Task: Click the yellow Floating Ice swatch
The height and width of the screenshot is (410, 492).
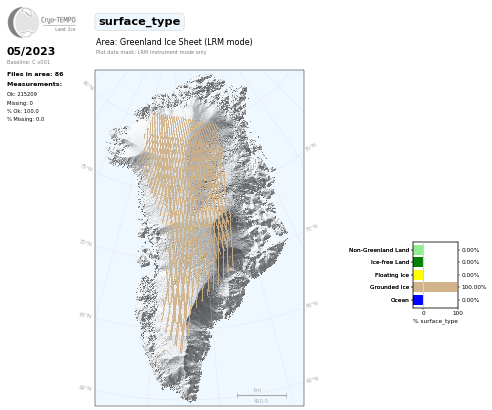Action: (418, 275)
